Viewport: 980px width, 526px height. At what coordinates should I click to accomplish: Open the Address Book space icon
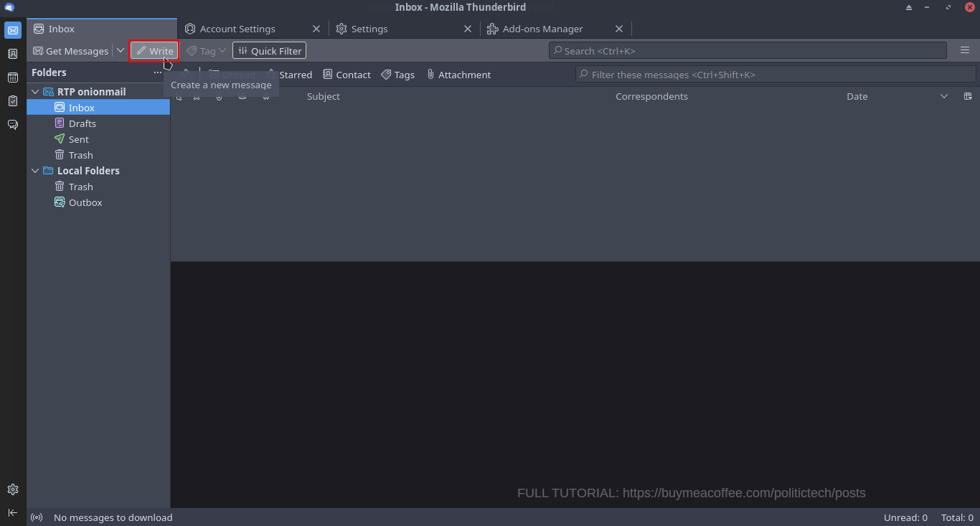[x=13, y=54]
